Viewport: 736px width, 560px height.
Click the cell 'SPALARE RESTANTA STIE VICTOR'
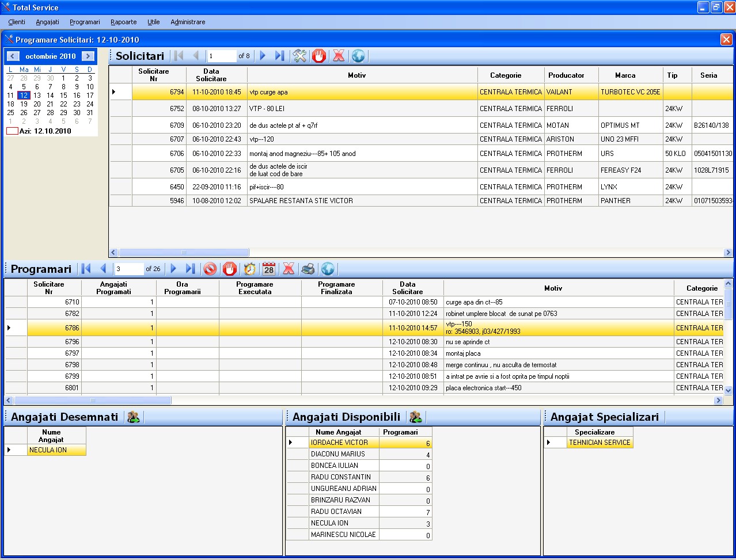(362, 201)
